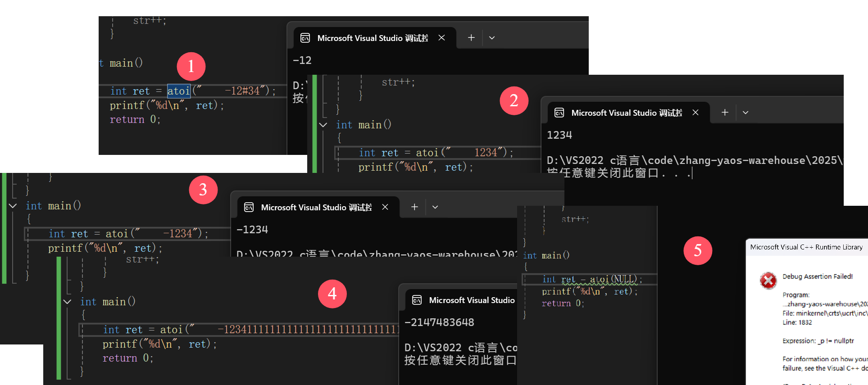Collapse int main() in the editor with atoi(" -1234")
868x385 pixels.
click(x=13, y=206)
